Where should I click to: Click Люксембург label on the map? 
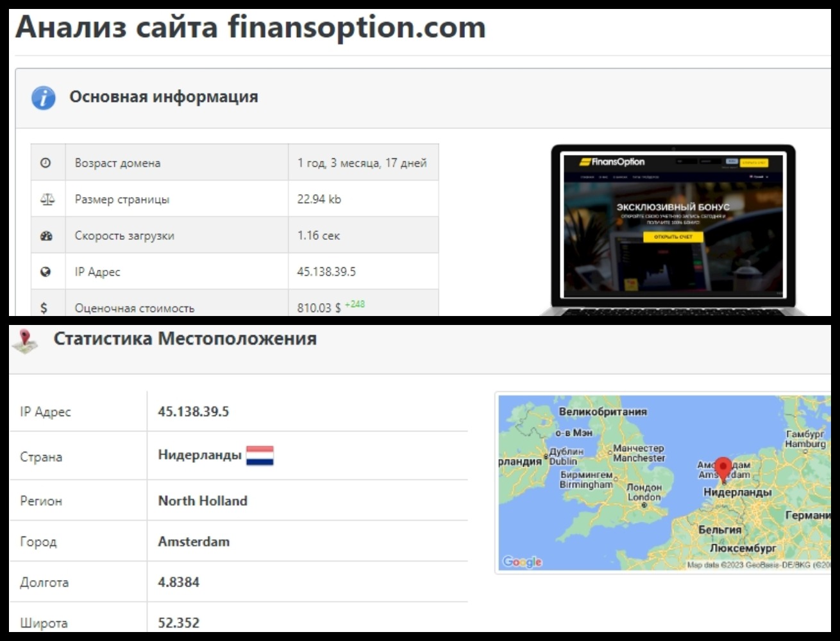tap(743, 548)
